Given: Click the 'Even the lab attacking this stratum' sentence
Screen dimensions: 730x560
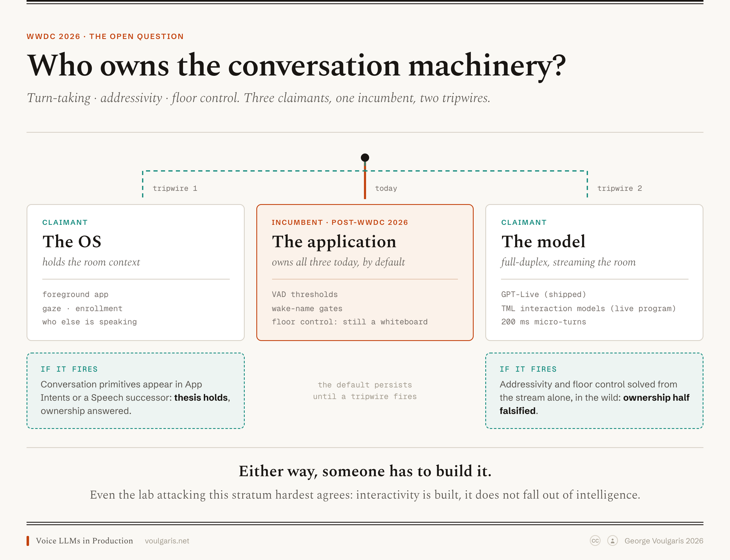Looking at the screenshot, I should point(365,495).
